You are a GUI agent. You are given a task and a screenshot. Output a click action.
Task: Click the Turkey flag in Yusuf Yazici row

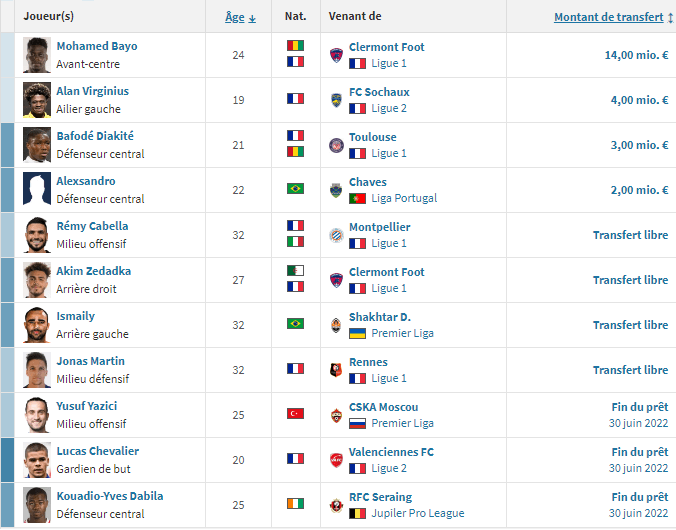click(x=295, y=414)
